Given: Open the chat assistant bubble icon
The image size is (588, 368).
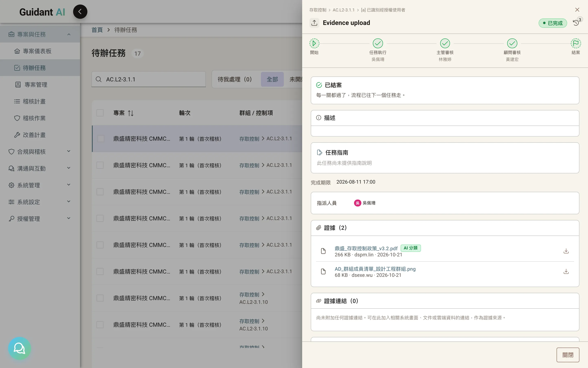Looking at the screenshot, I should pyautogui.click(x=19, y=348).
